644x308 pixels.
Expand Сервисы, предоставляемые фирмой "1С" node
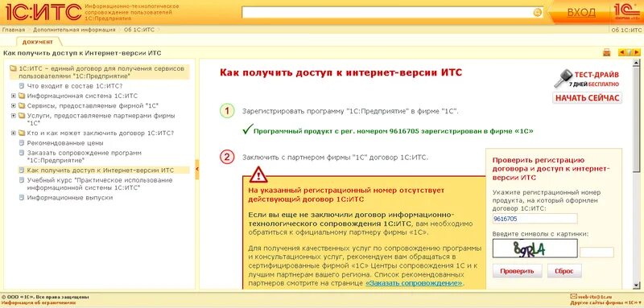click(14, 106)
